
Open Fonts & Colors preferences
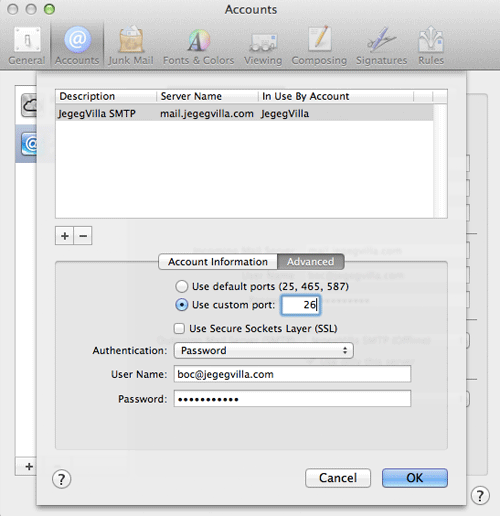pos(198,46)
